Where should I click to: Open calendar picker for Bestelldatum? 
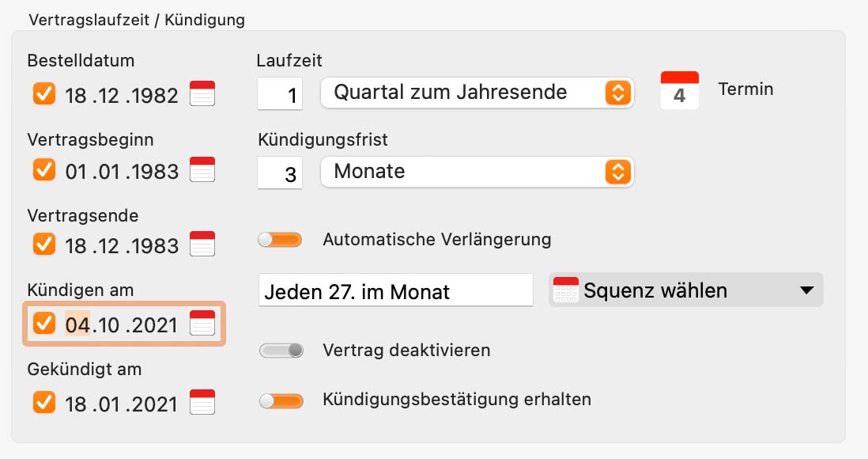[x=202, y=93]
